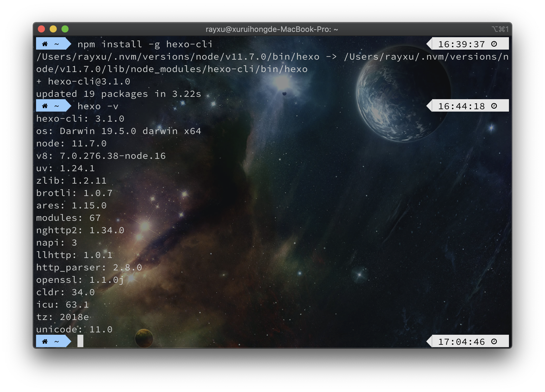The height and width of the screenshot is (392, 545).
Task: Click the home icon in the empty bottom prompt
Action: click(45, 342)
